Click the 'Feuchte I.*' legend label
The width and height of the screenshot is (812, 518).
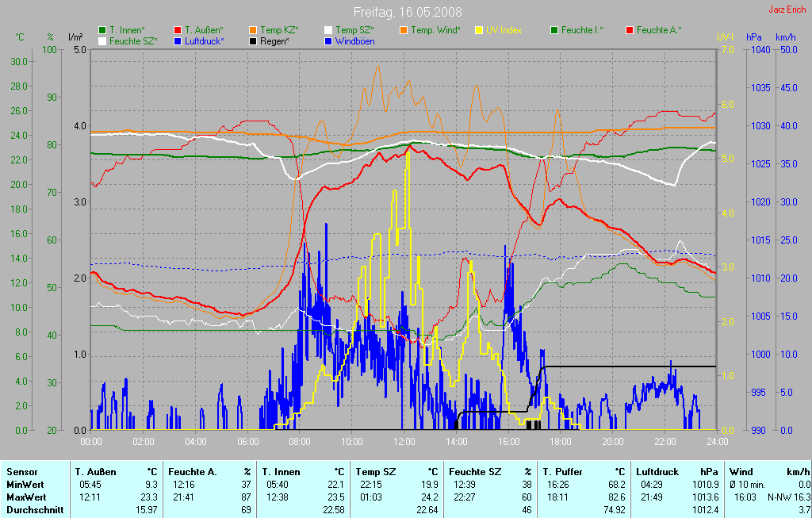click(583, 31)
